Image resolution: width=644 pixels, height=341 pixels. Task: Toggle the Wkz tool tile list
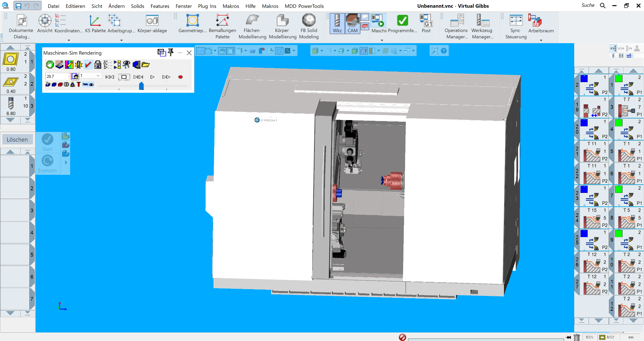(337, 24)
